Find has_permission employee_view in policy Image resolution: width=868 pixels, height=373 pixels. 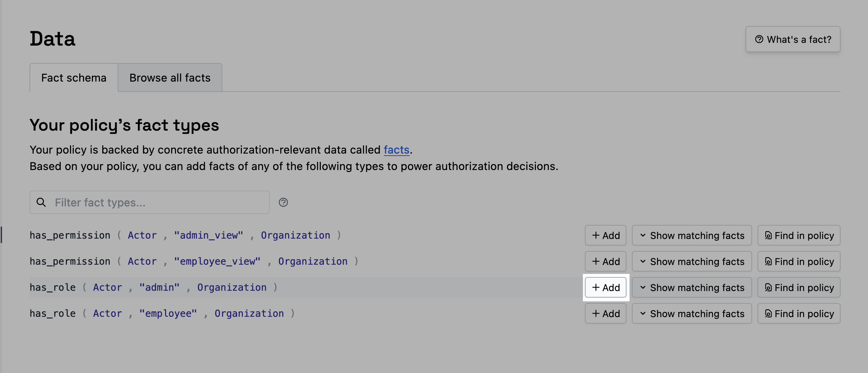(799, 261)
